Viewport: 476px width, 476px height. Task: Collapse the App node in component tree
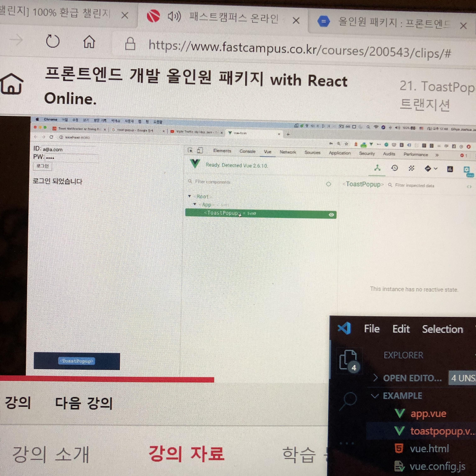pos(195,204)
